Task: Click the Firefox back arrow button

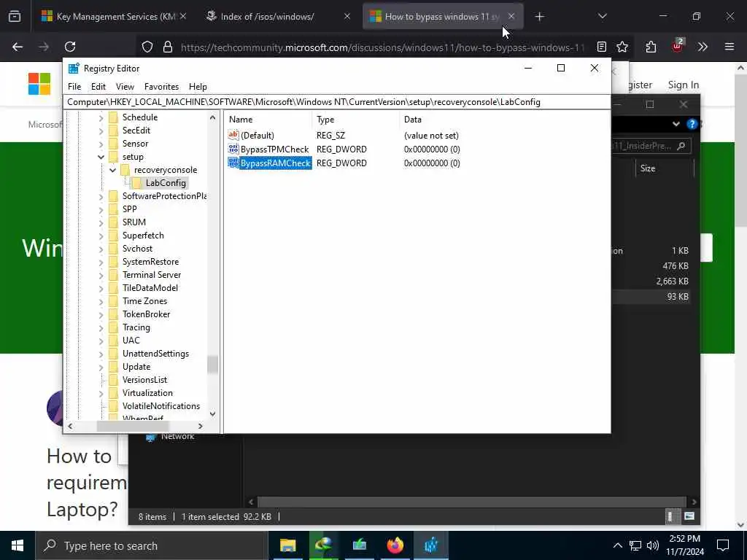Action: pyautogui.click(x=18, y=47)
